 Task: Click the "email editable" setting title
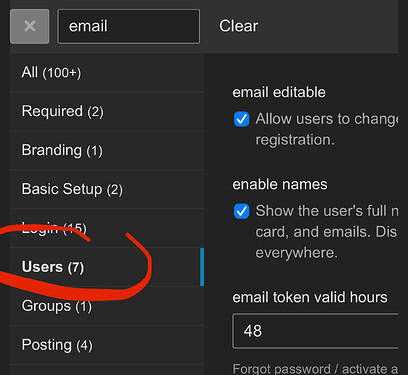click(x=279, y=92)
